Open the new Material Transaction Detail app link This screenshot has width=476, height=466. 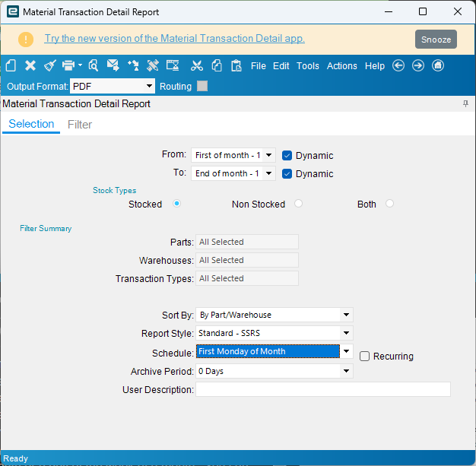(x=175, y=39)
